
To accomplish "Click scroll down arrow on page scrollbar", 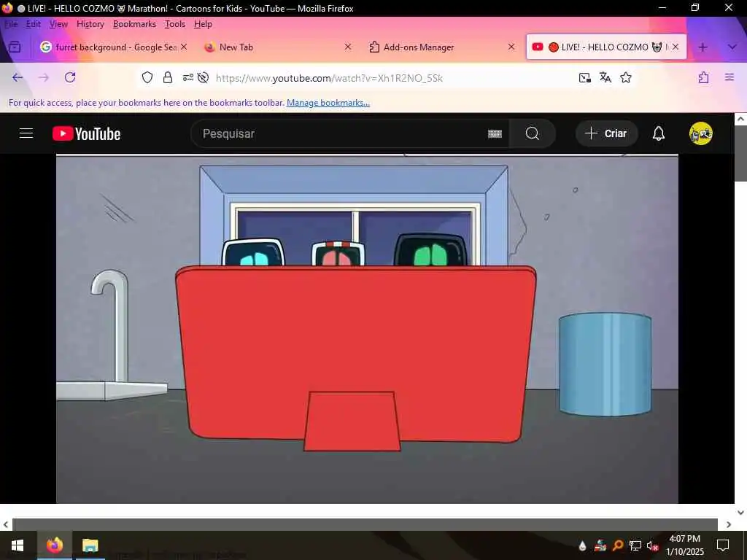I will click(740, 513).
